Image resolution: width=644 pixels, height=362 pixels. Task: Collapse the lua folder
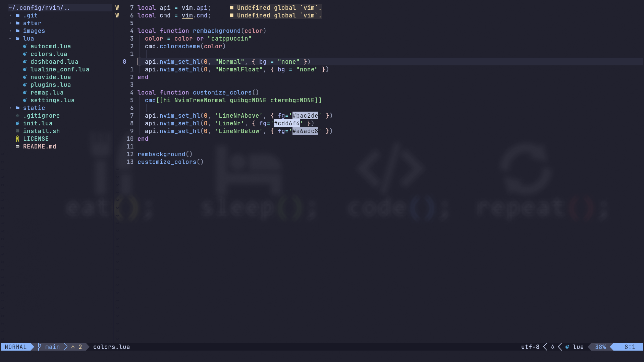[x=10, y=39]
